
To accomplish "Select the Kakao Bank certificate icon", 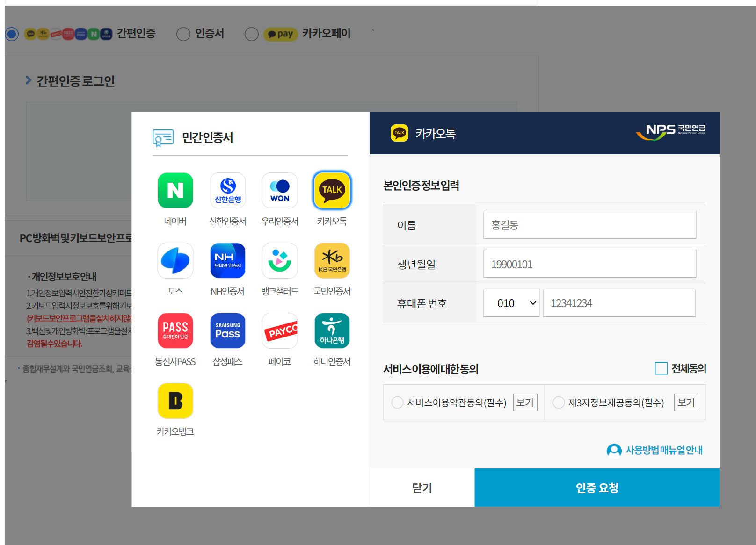I will (175, 401).
